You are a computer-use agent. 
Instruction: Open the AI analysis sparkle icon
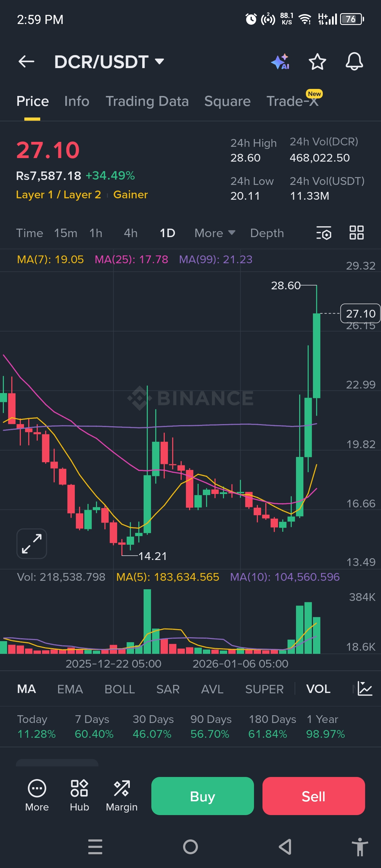pos(280,62)
